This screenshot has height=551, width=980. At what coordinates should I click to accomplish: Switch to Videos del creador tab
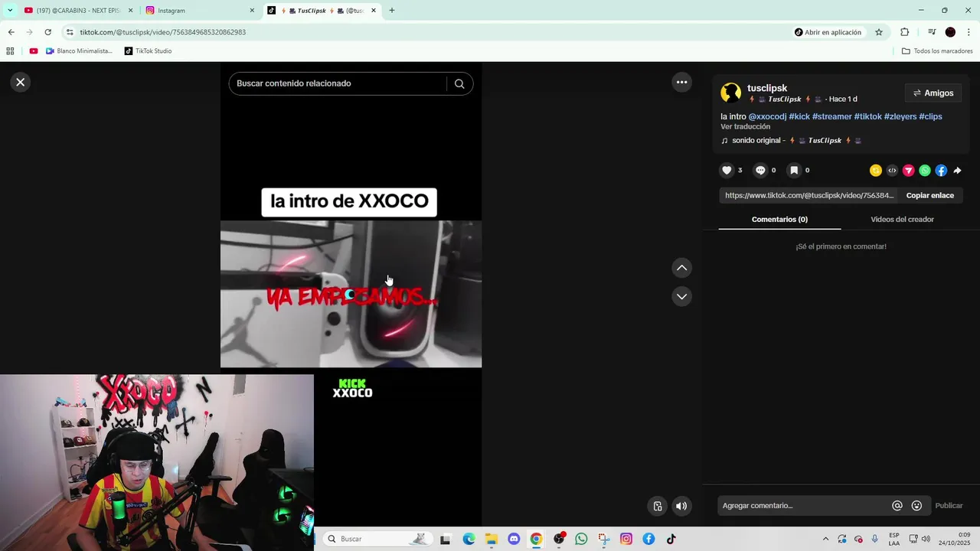(x=902, y=220)
